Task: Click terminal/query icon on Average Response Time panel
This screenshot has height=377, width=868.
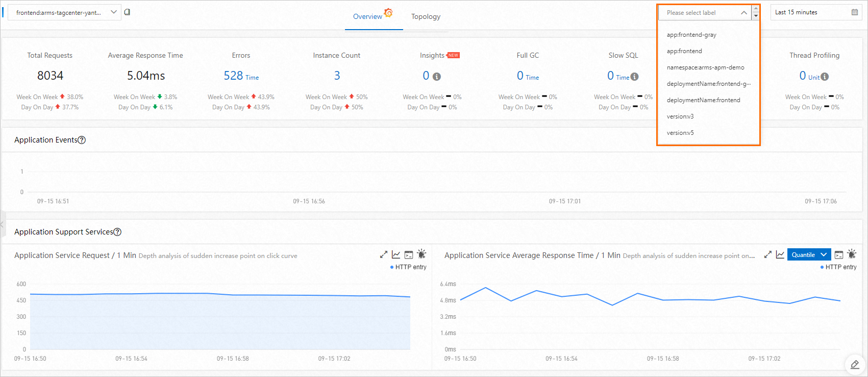Action: [839, 254]
